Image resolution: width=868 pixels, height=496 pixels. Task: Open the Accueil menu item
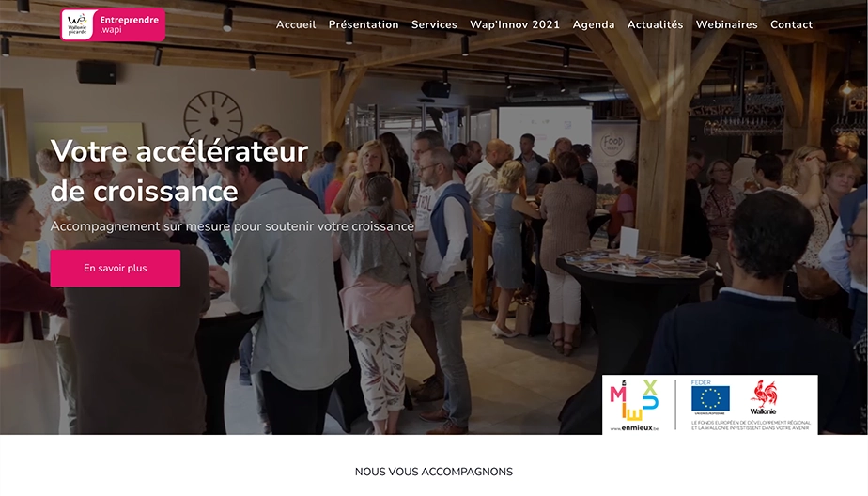click(x=296, y=24)
